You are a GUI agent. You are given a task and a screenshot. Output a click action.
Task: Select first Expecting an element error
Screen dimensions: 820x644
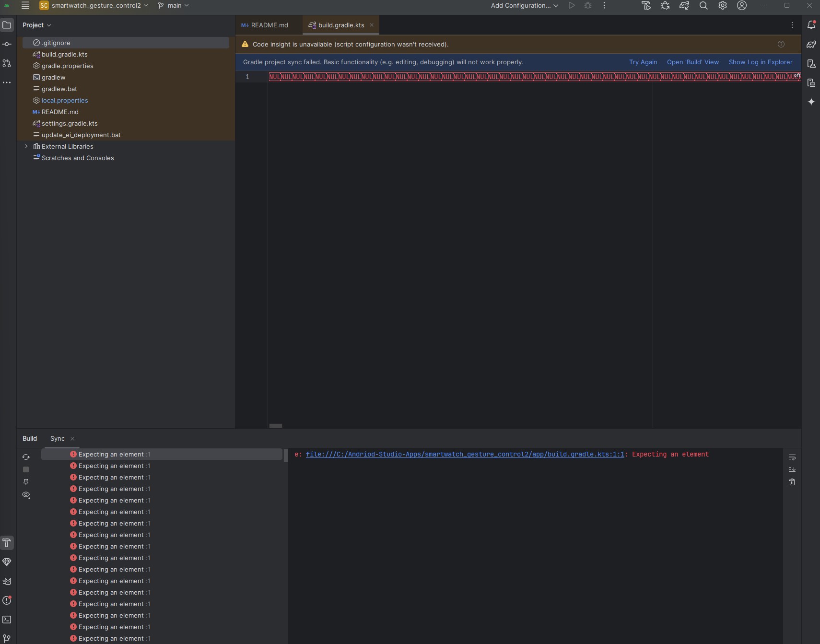coord(162,454)
